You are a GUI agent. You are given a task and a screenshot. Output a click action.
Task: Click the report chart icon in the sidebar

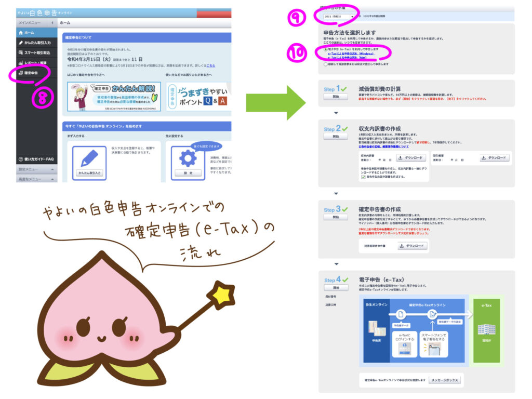click(x=21, y=63)
